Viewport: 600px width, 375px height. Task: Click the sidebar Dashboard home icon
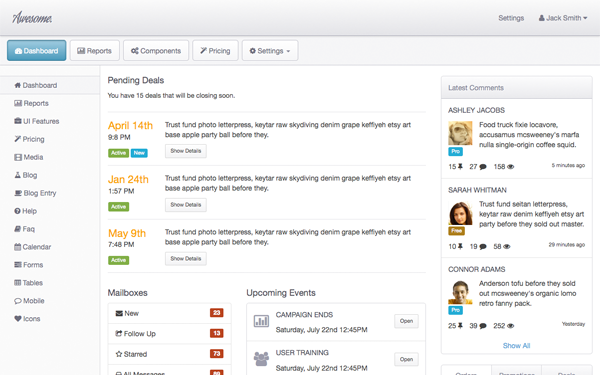point(18,85)
